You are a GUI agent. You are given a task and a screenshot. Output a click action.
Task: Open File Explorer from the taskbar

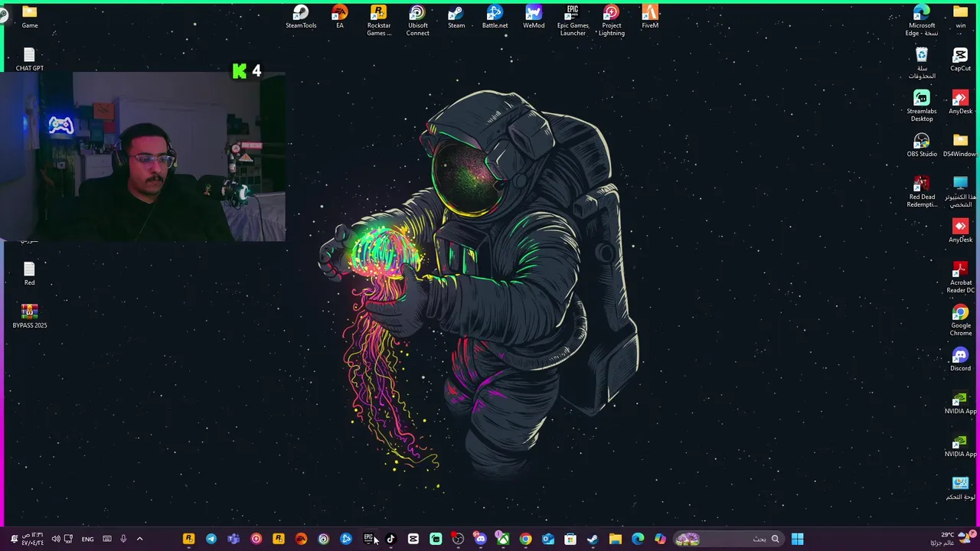616,539
